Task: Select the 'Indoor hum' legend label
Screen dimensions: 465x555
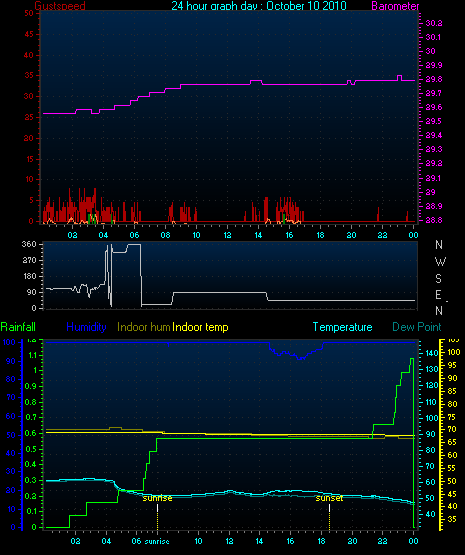Action: click(x=144, y=327)
